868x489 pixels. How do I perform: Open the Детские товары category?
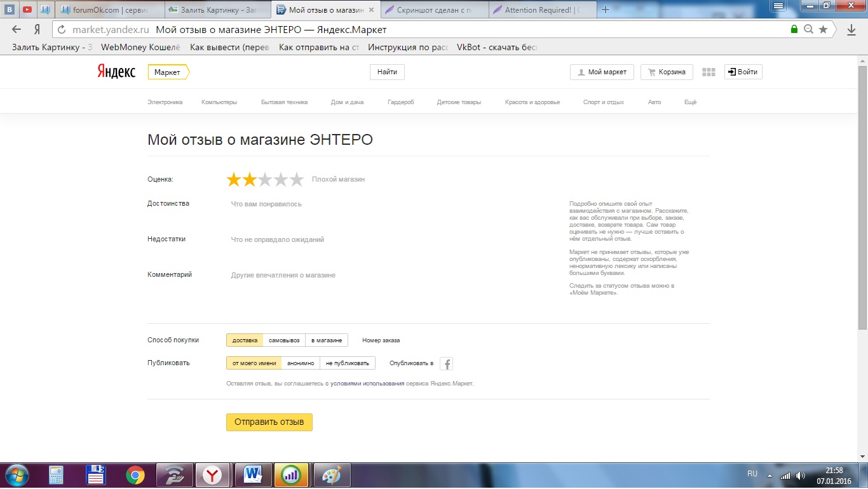pyautogui.click(x=459, y=102)
